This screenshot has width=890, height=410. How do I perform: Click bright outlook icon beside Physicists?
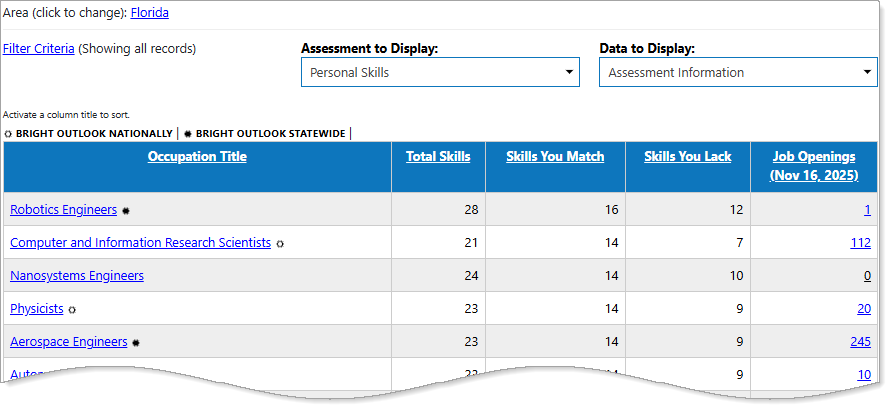pos(72,310)
